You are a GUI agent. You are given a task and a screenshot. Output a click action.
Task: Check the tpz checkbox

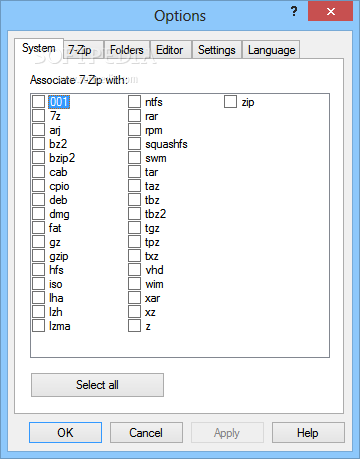(x=134, y=242)
